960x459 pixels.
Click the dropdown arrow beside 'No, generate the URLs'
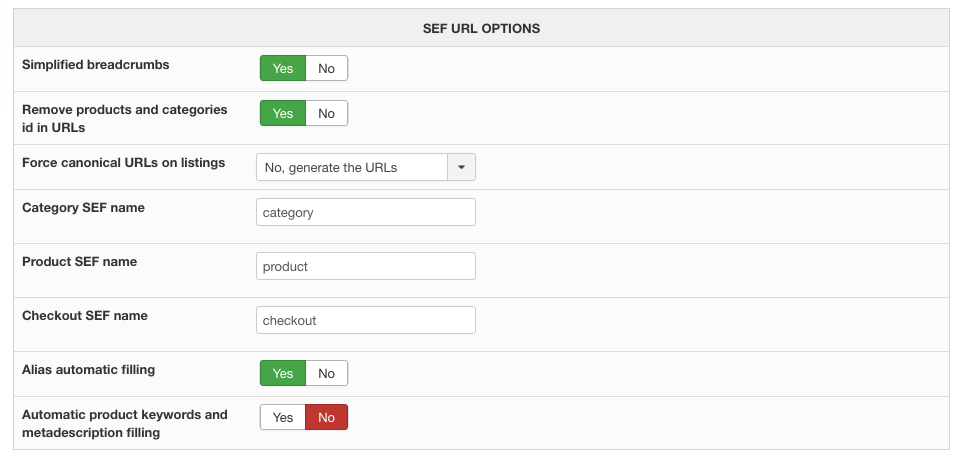coord(461,167)
